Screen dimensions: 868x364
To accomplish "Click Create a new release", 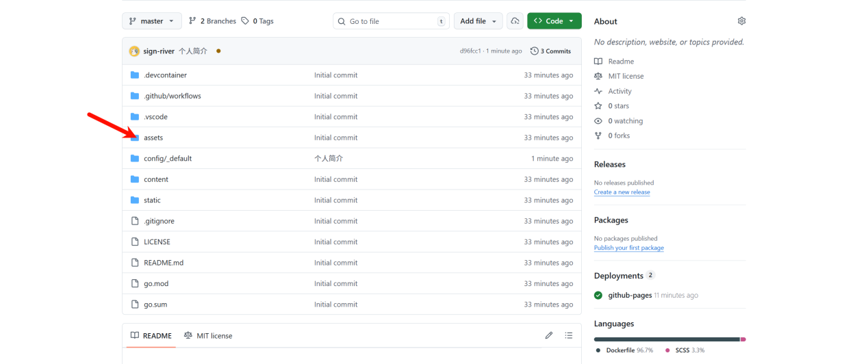I will pyautogui.click(x=622, y=192).
